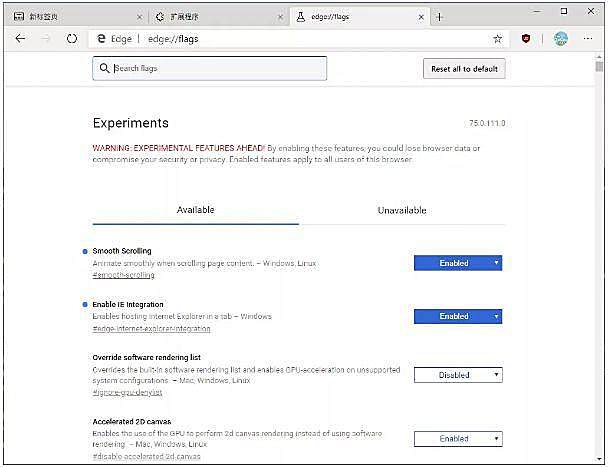Open the Settings and more ellipsis menu

coord(588,38)
